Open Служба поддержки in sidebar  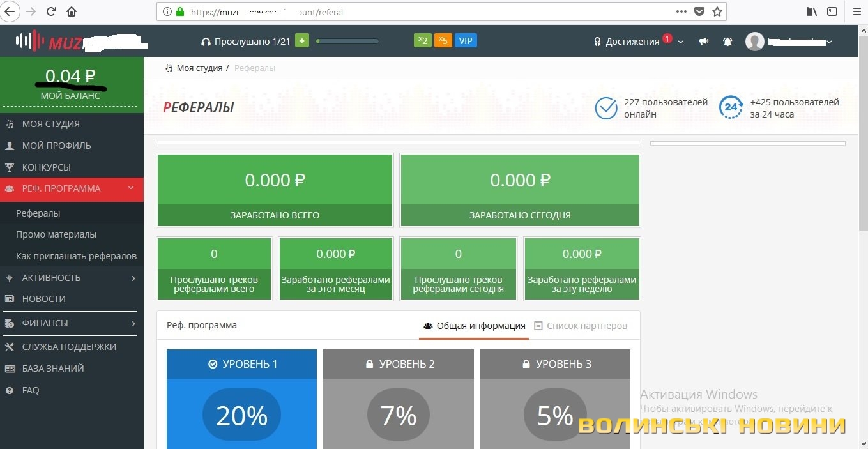[69, 347]
